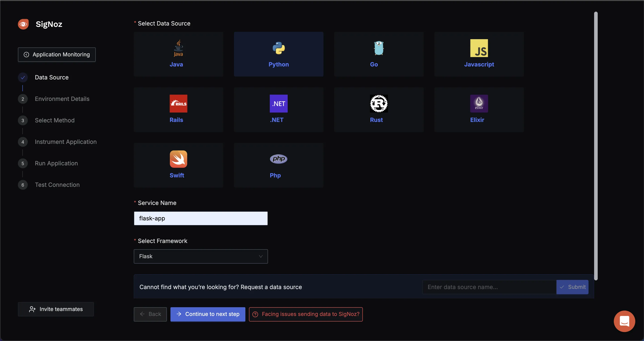Click Application Monitoring menu item
Screen dimensions: 644x341
pyautogui.click(x=57, y=55)
